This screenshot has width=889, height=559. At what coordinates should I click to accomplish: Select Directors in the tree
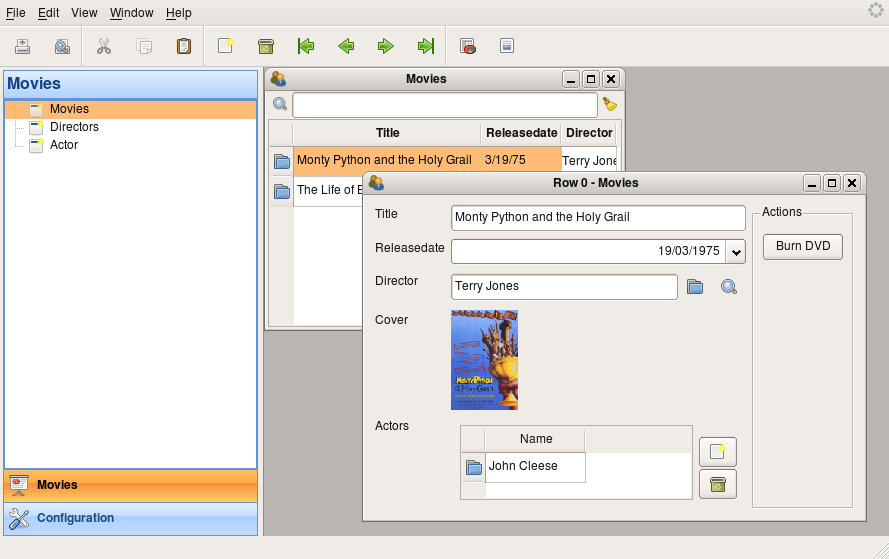(74, 127)
